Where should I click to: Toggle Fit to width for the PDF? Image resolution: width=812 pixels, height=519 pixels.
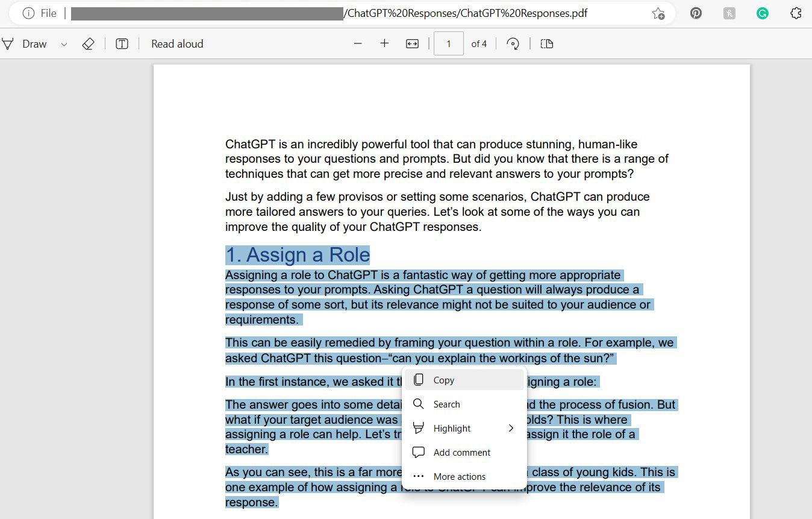tap(412, 43)
